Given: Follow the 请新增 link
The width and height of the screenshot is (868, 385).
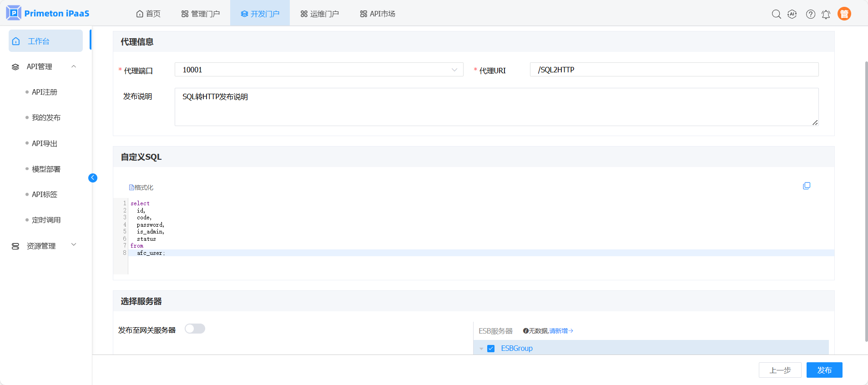Looking at the screenshot, I should tap(560, 331).
